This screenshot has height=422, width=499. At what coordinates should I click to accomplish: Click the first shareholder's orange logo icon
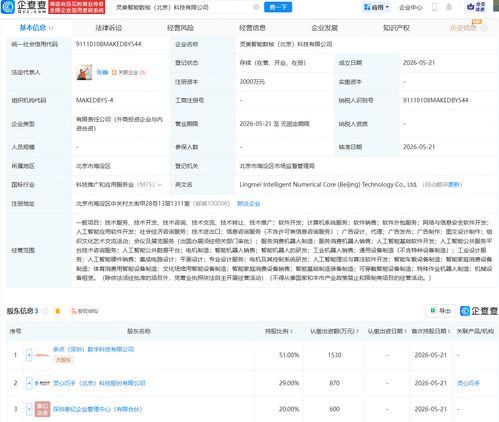[42, 355]
